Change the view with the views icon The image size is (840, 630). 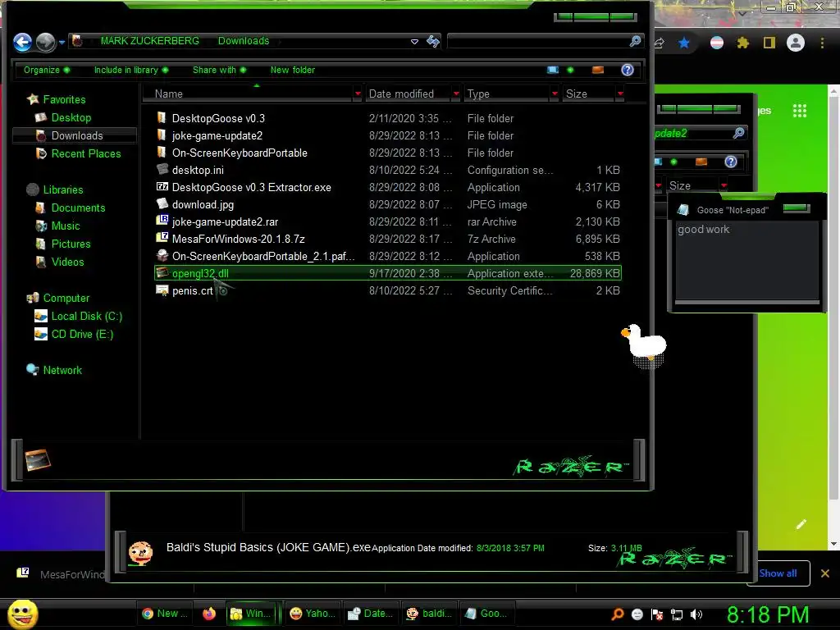553,71
